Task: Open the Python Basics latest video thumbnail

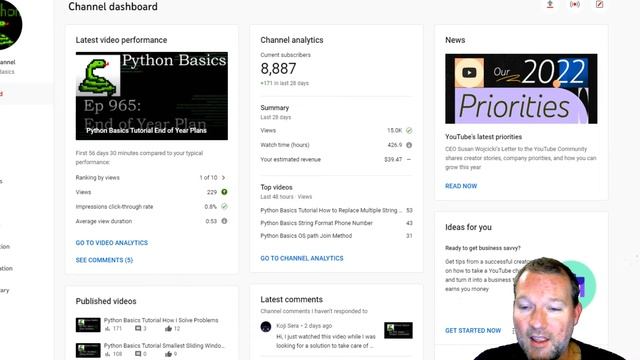Action: point(152,96)
